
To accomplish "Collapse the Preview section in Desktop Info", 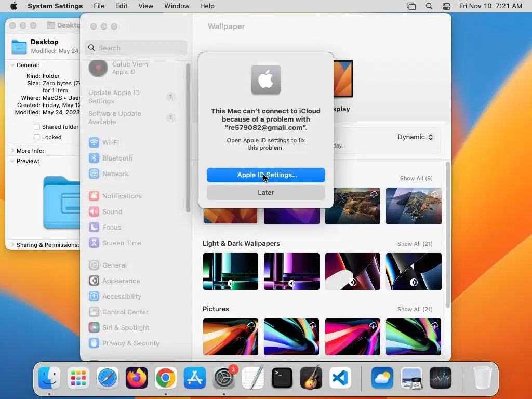I will click(12, 161).
